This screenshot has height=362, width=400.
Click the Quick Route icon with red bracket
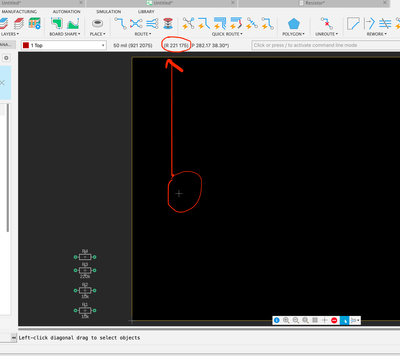[236, 23]
